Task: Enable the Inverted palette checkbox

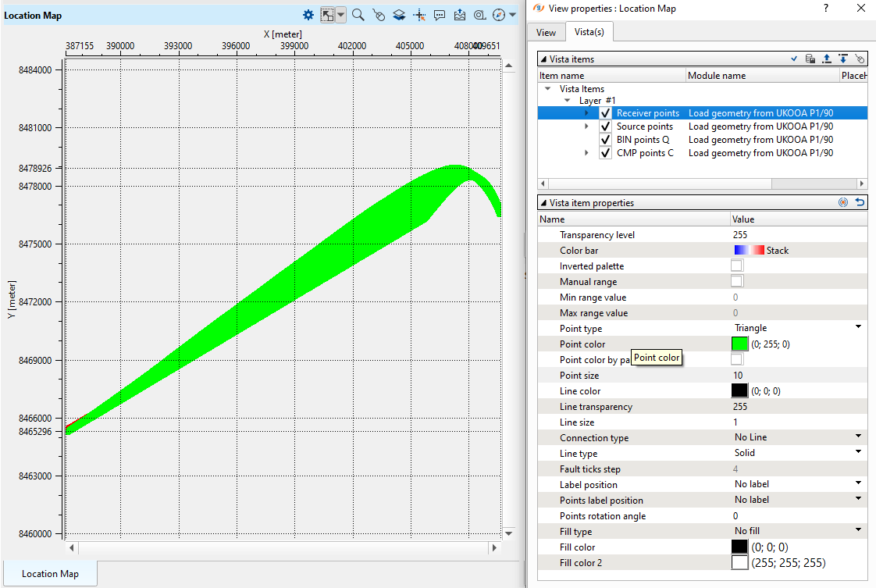Action: coord(737,266)
